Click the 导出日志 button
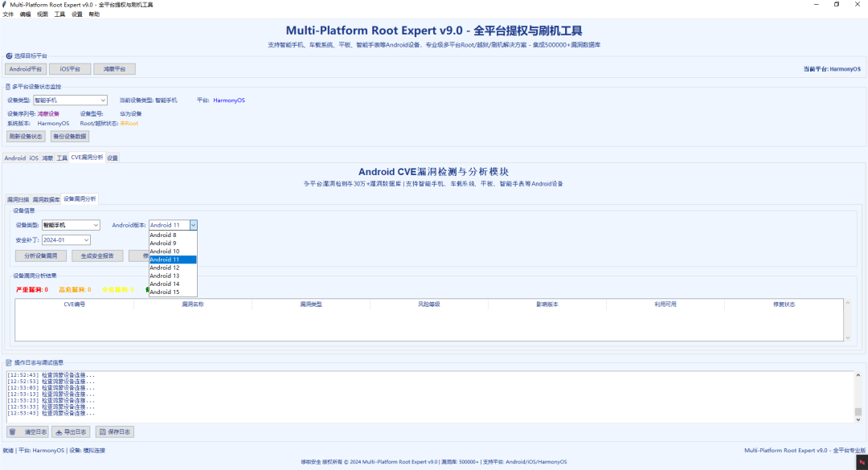The image size is (868, 470). (72, 431)
